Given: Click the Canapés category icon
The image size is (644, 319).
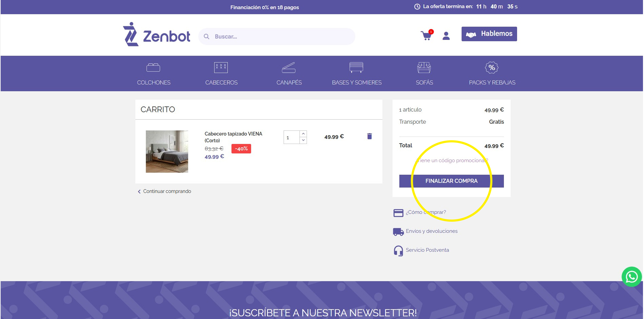Looking at the screenshot, I should point(289,68).
